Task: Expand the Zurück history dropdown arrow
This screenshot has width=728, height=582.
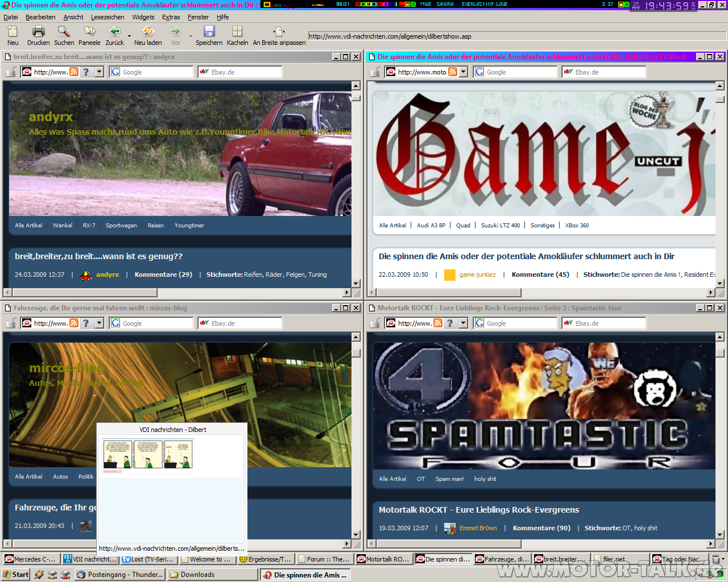Action: pyautogui.click(x=129, y=36)
